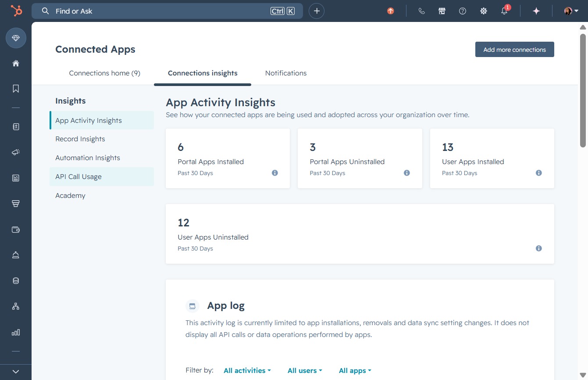Open API Call Usage section
588x380 pixels.
(102, 176)
